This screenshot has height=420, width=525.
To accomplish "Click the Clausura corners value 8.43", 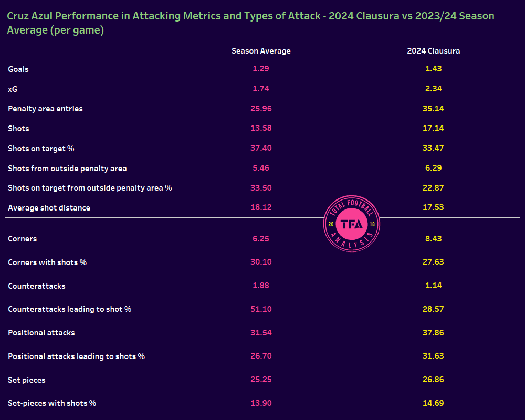I will tap(433, 239).
